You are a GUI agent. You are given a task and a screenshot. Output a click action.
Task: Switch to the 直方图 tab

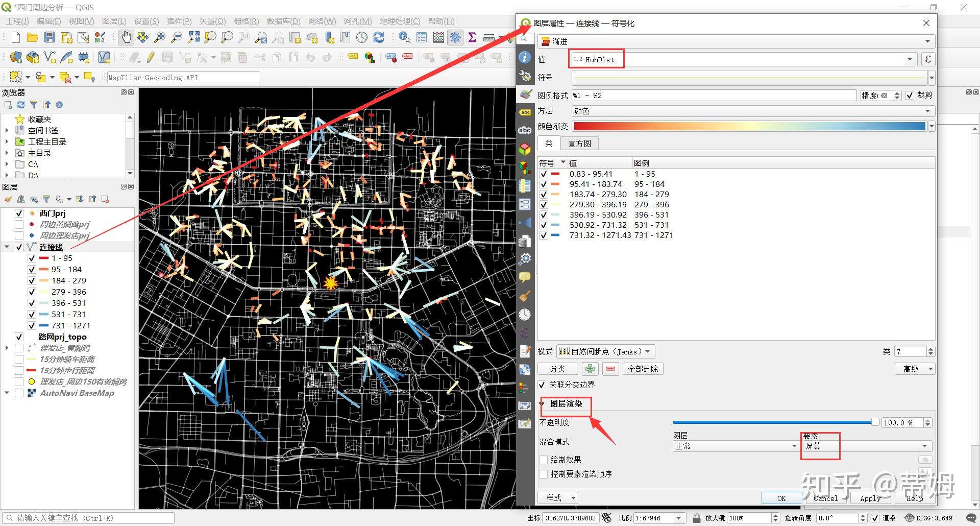[x=580, y=144]
